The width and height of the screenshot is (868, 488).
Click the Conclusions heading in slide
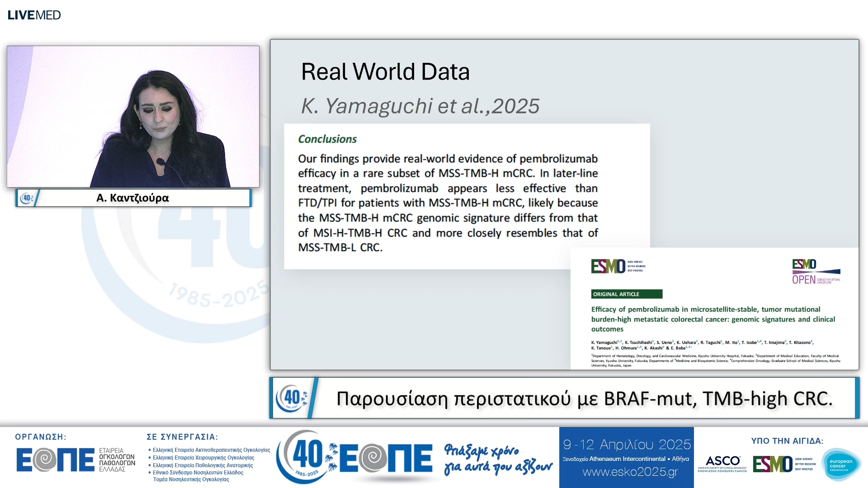327,139
